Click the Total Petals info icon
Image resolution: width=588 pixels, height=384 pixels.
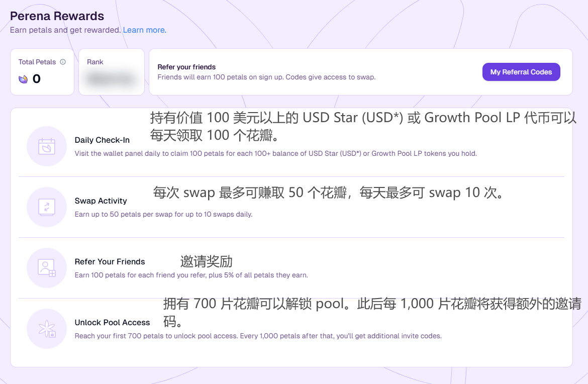63,62
